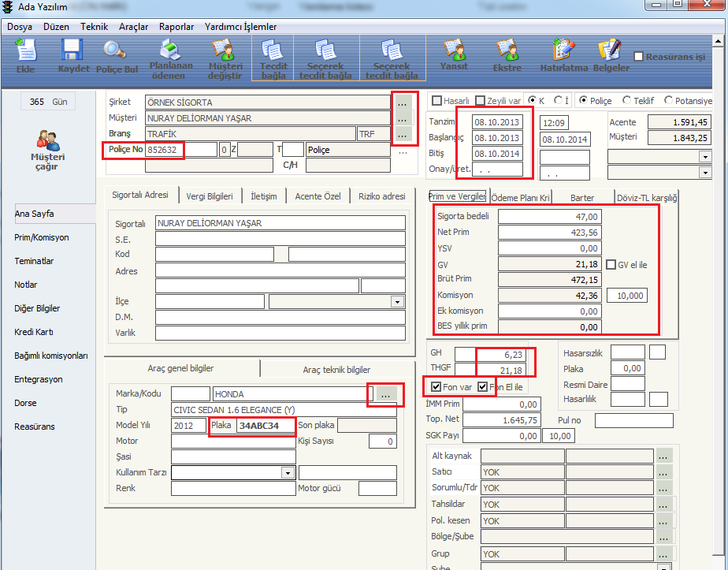Select the Teklif radio button

coord(627,101)
